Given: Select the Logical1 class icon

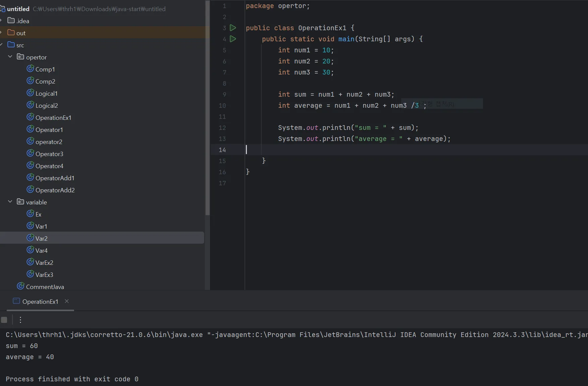Looking at the screenshot, I should [x=30, y=93].
